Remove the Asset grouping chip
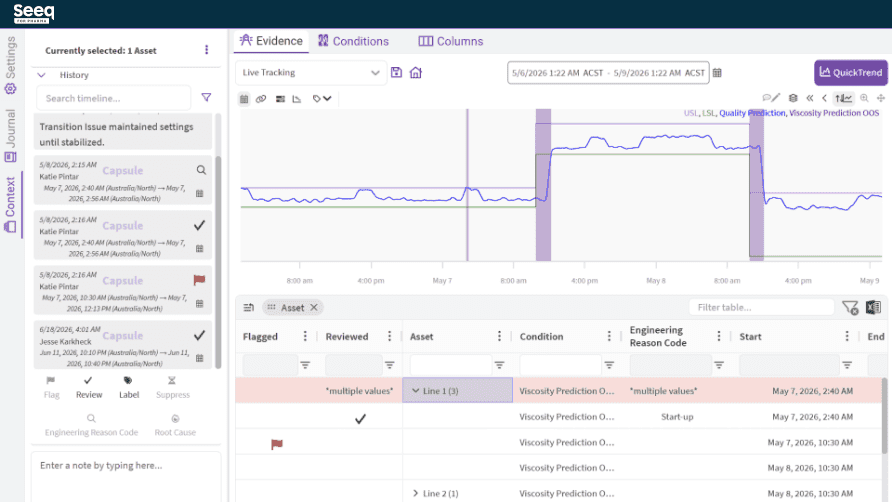 pyautogui.click(x=314, y=307)
